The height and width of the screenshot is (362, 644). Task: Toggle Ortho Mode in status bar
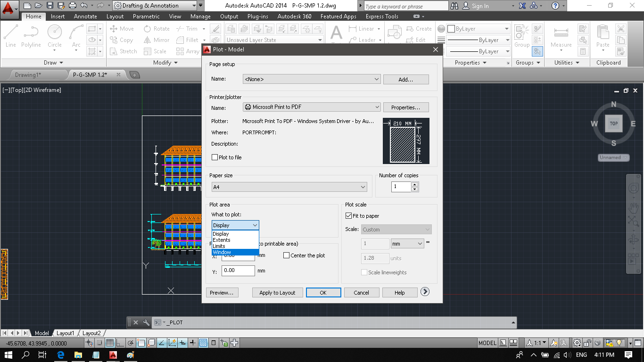[120, 343]
